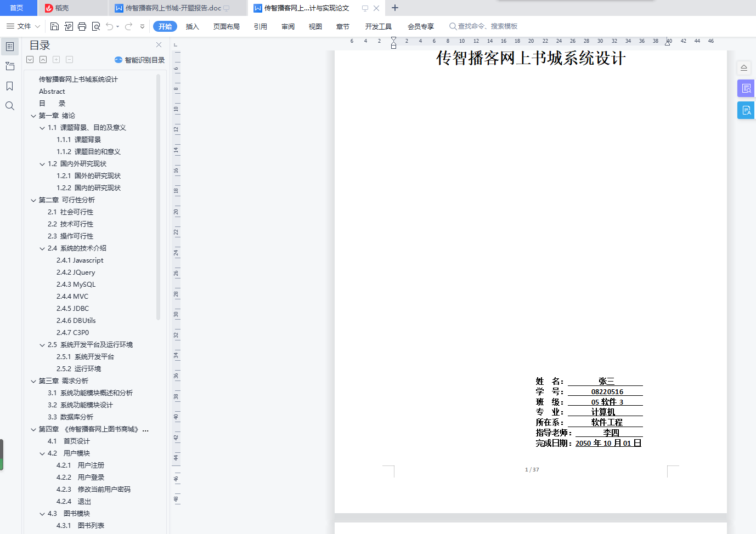
Task: Open the 会员专享 ribbon tab
Action: [421, 26]
